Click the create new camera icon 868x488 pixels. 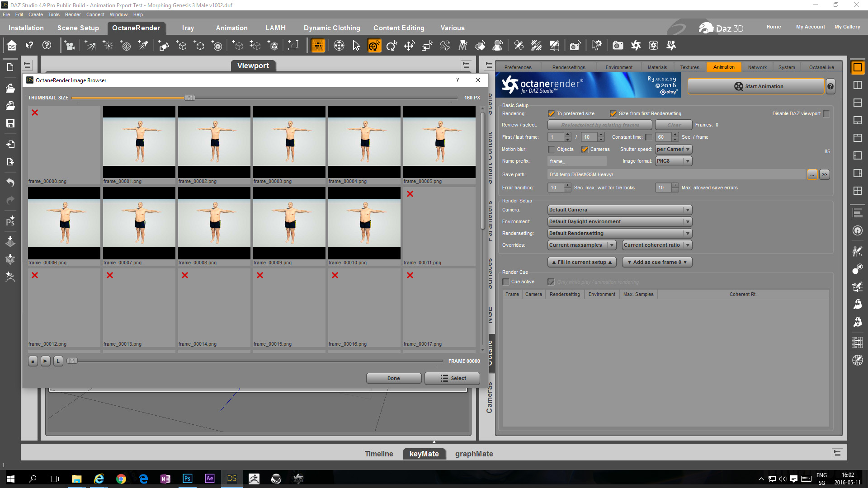70,46
